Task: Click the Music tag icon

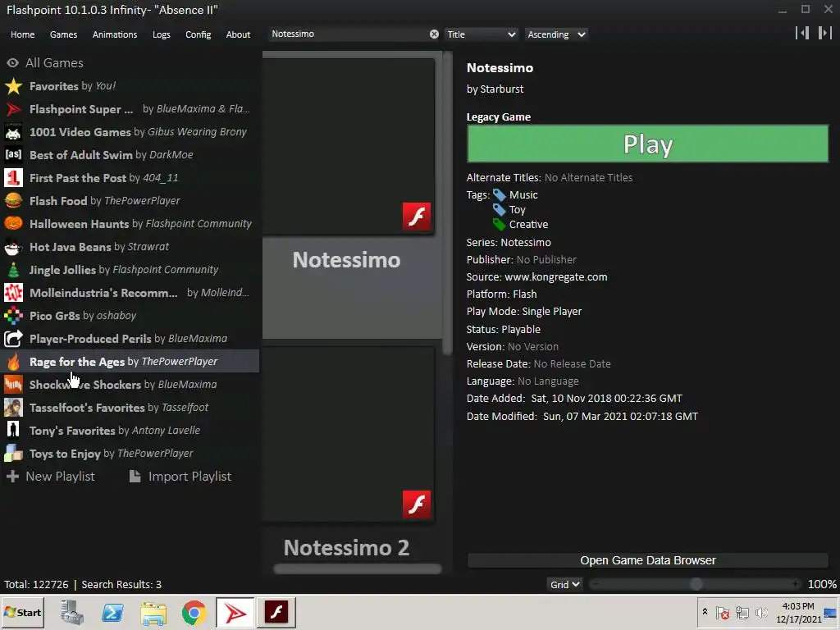Action: tap(500, 195)
